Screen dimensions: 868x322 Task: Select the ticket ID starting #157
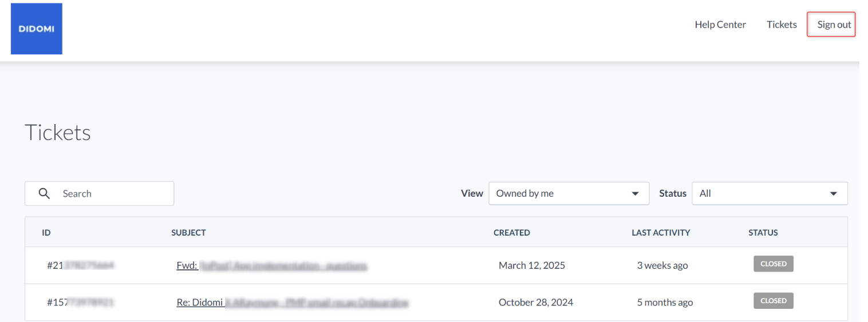pos(80,303)
